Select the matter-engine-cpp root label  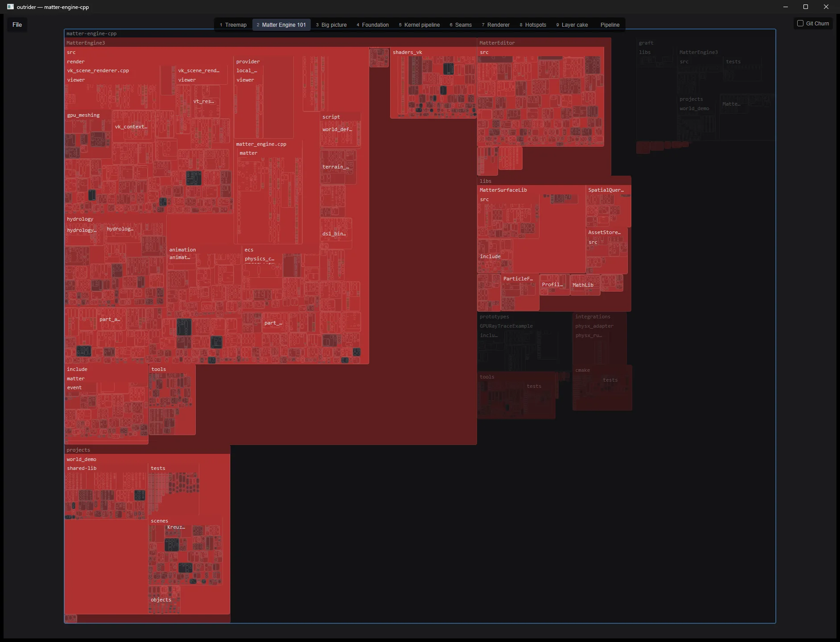pyautogui.click(x=91, y=33)
